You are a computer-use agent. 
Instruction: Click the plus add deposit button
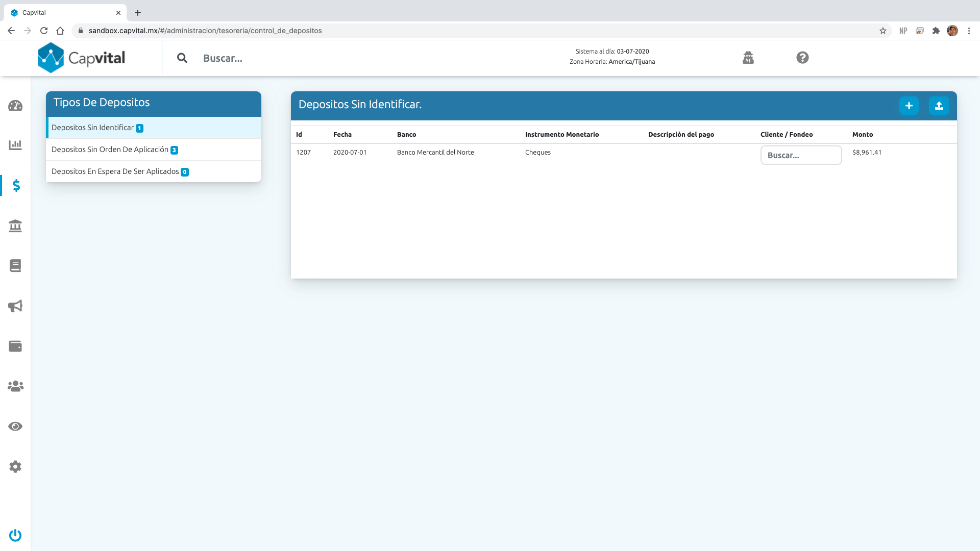click(x=909, y=106)
